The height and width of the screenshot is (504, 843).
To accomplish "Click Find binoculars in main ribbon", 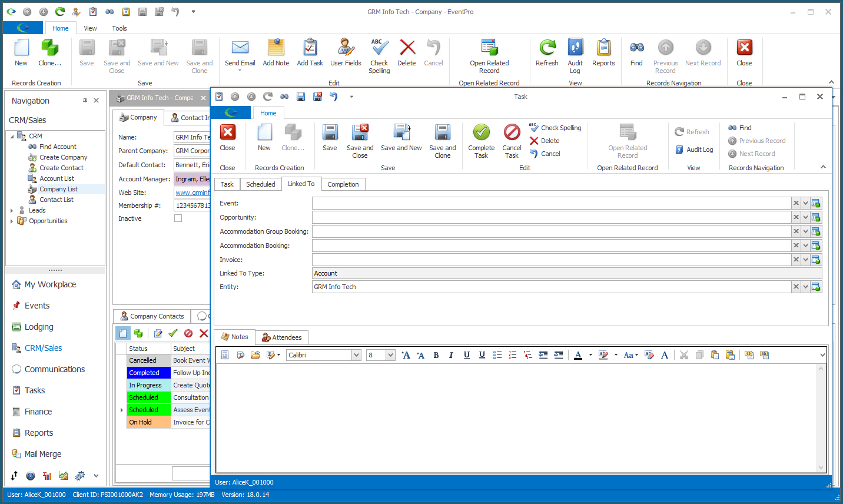I will [636, 53].
